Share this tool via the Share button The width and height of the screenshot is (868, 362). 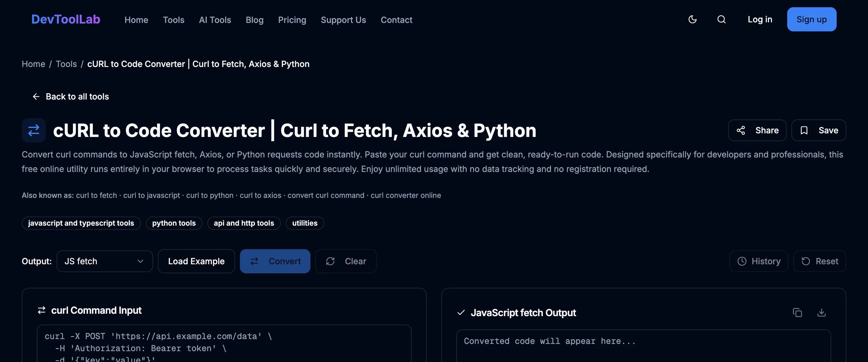click(757, 130)
